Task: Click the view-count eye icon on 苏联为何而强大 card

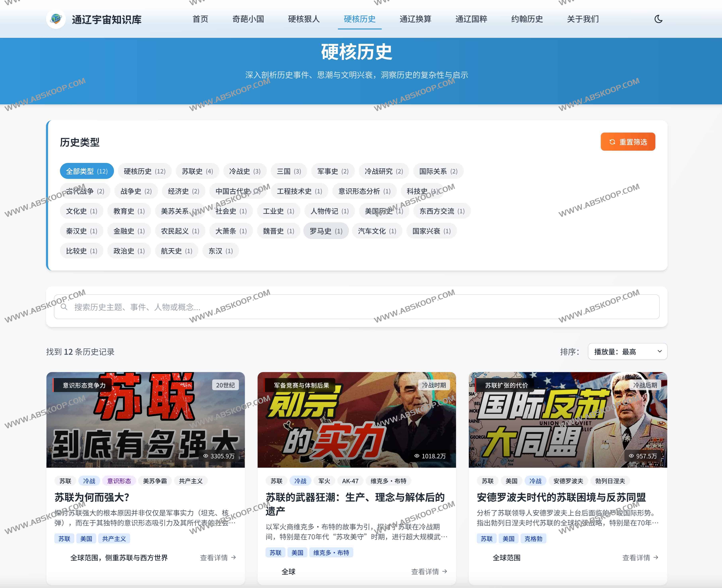Action: 206,456
